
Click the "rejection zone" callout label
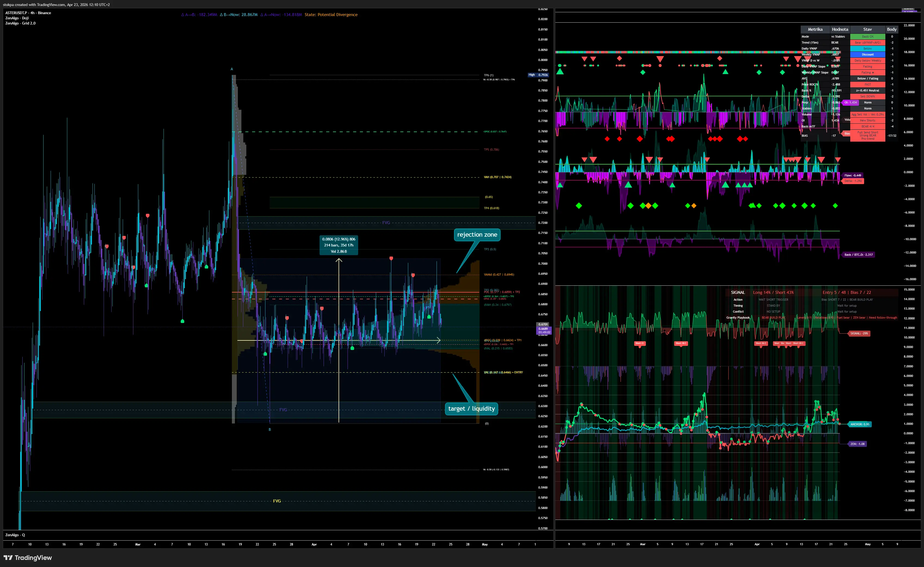click(x=477, y=234)
